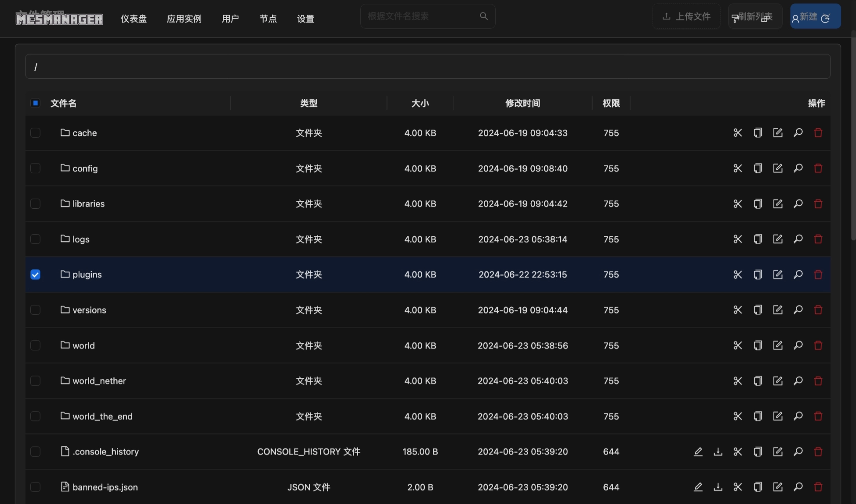Screen dimensions: 856x504
Task: Uncheck the plugins folder checkbox
Action: coord(36,275)
